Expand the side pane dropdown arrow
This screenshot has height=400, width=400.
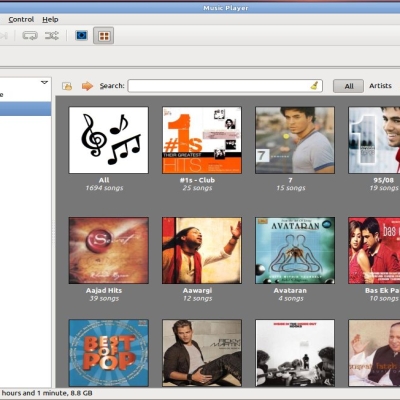[x=44, y=82]
